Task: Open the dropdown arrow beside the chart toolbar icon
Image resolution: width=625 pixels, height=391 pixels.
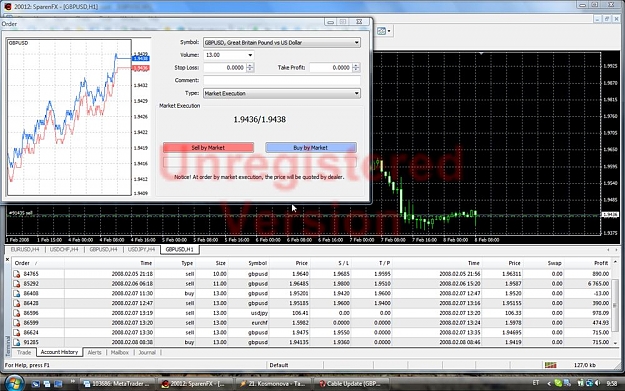Action: pos(389,31)
